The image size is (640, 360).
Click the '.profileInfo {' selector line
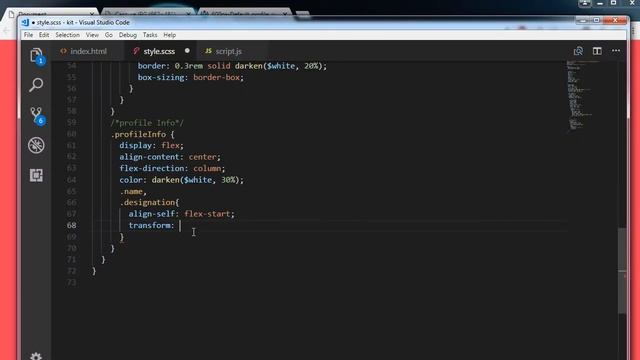click(x=142, y=134)
